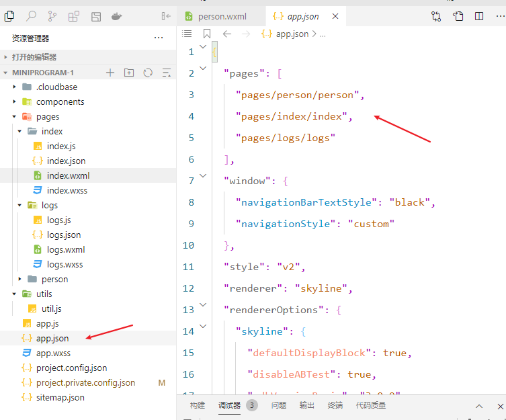The height and width of the screenshot is (420, 506).
Task: Open the Source Control branch icon
Action: tap(52, 16)
